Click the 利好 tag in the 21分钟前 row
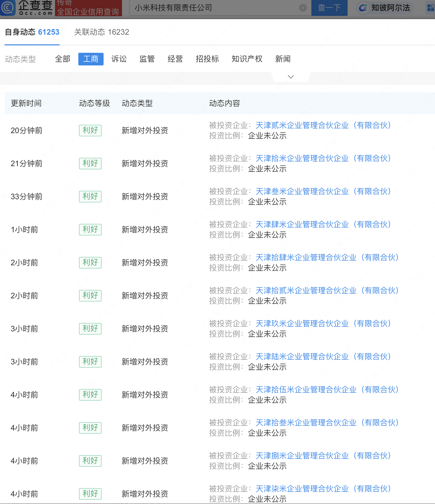The width and height of the screenshot is (435, 504). (x=90, y=164)
